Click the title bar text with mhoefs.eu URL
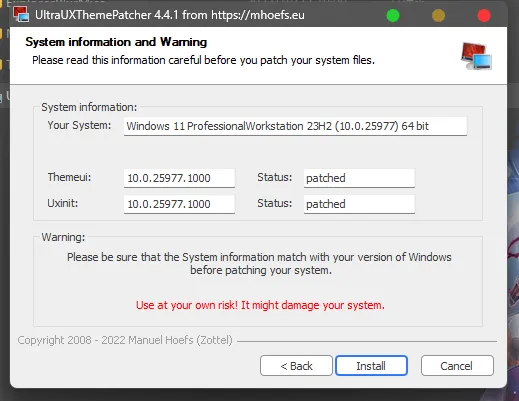This screenshot has width=519, height=401. (170, 15)
